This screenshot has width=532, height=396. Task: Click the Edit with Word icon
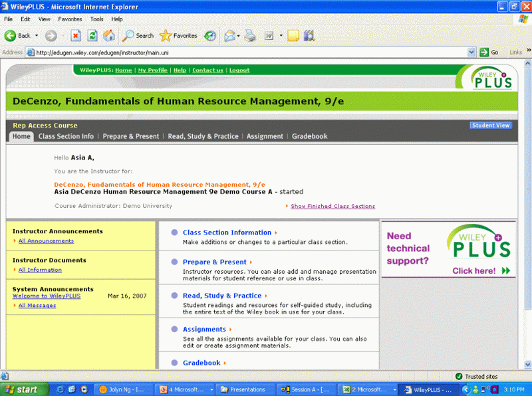tap(269, 36)
